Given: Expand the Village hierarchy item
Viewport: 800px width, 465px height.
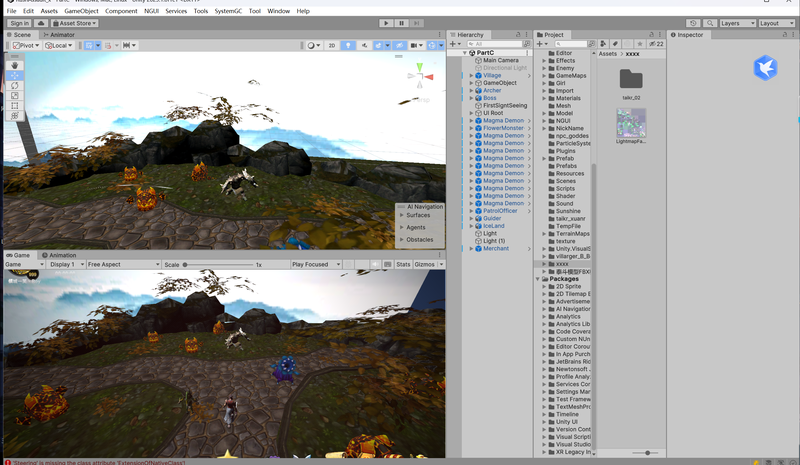Looking at the screenshot, I should 471,76.
